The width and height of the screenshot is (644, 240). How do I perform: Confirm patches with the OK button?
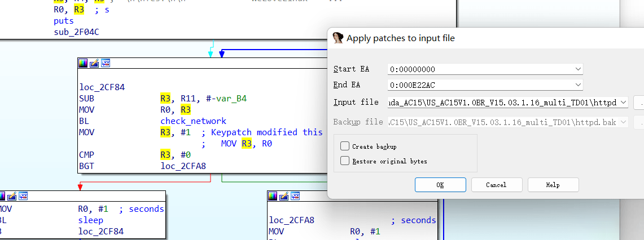click(440, 185)
